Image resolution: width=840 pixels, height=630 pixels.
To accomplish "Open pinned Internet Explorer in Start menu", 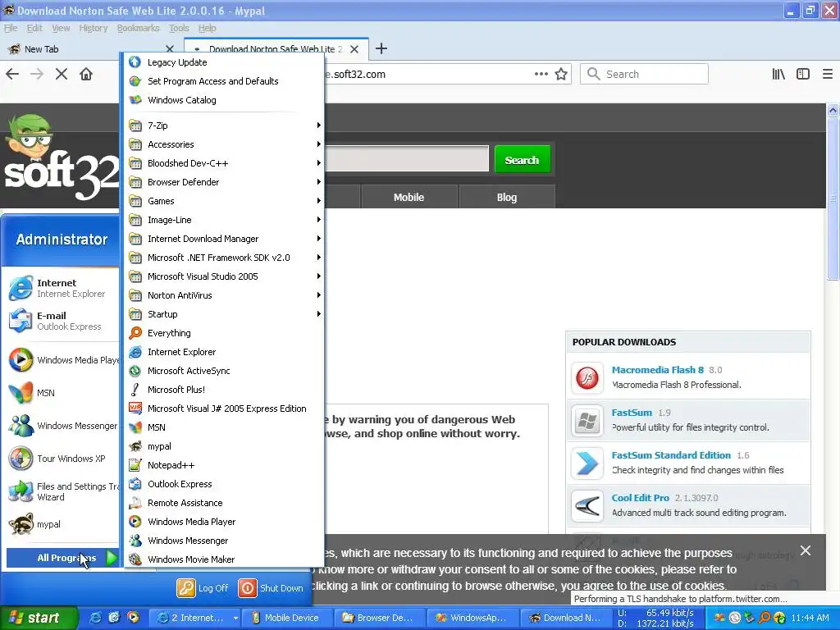I will (62, 288).
